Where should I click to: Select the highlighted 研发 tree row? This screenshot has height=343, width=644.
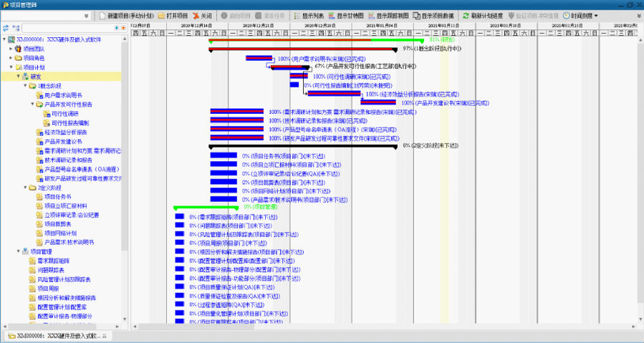61,77
